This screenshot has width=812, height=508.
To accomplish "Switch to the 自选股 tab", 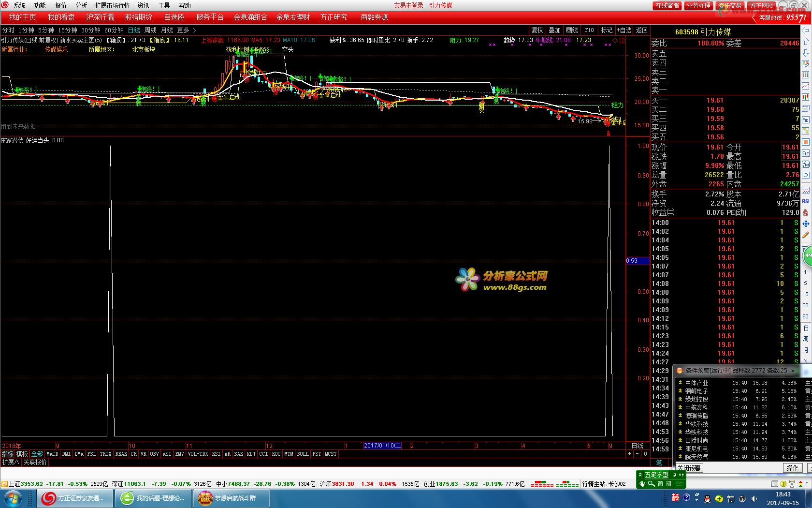I will pos(174,17).
